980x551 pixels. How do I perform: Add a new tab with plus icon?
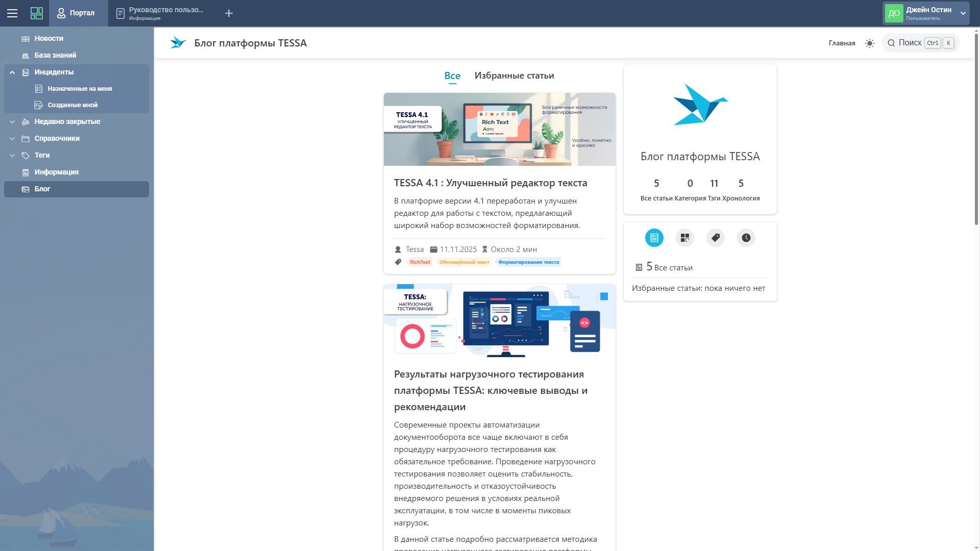point(229,13)
